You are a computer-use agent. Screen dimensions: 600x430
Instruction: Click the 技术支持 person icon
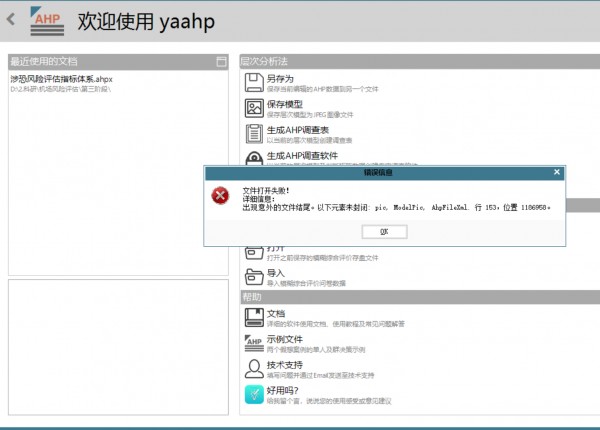[x=254, y=369]
